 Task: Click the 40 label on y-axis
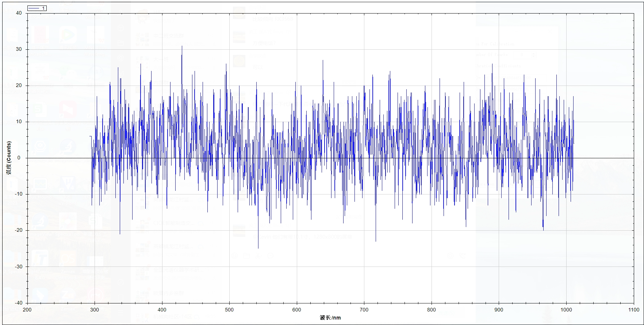tap(19, 13)
